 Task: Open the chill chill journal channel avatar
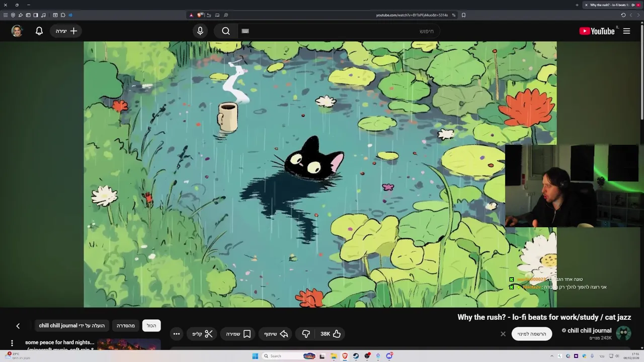tap(623, 333)
